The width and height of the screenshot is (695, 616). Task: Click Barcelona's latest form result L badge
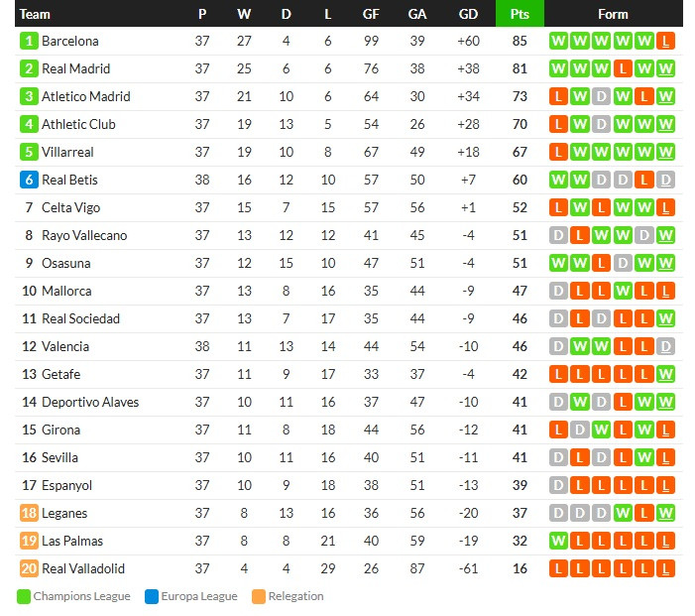[665, 42]
